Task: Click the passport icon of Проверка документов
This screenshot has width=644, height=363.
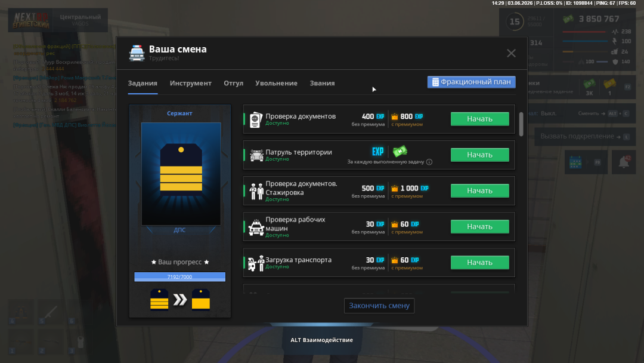Action: tap(256, 119)
